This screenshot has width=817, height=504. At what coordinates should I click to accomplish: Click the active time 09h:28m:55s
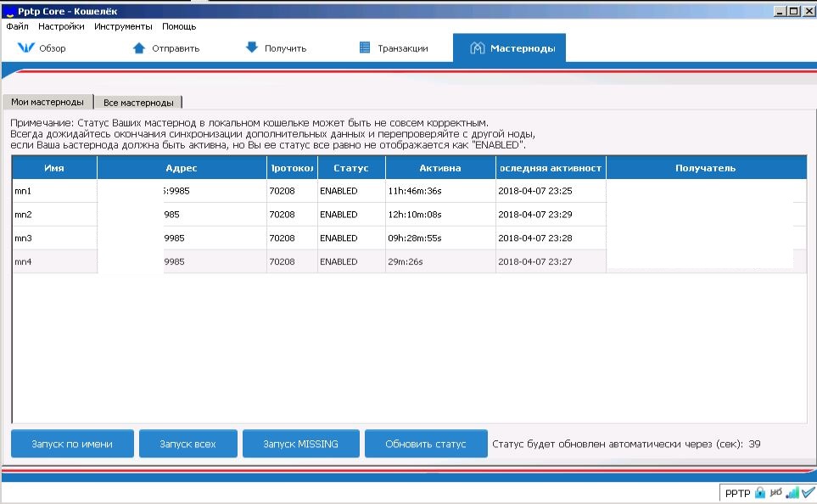click(415, 238)
